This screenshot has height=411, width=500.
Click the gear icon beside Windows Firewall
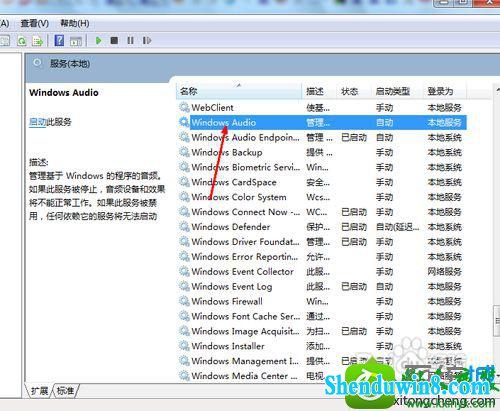pyautogui.click(x=184, y=301)
